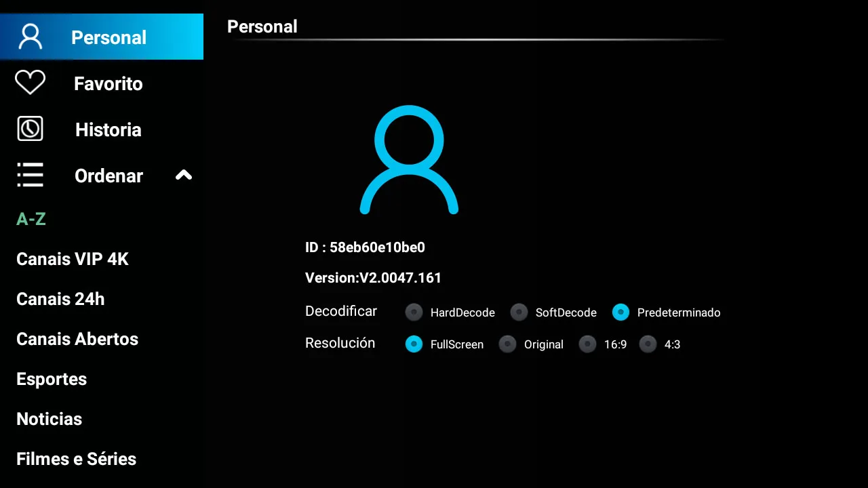Click the Personal user silhouette icon in sidebar
This screenshot has width=868, height=488.
tap(31, 37)
